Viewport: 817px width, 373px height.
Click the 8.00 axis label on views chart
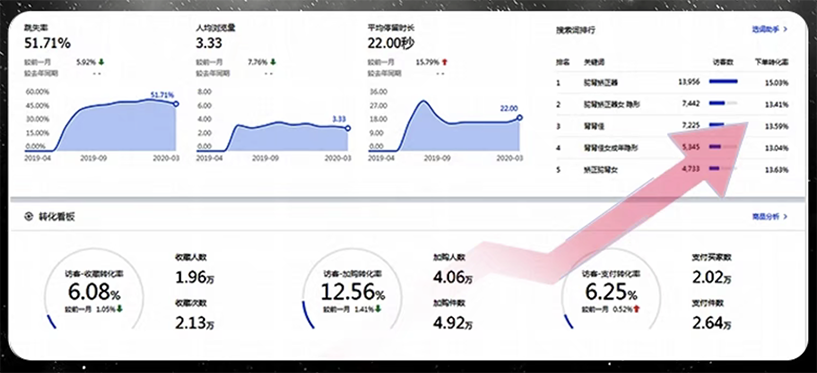pos(205,92)
